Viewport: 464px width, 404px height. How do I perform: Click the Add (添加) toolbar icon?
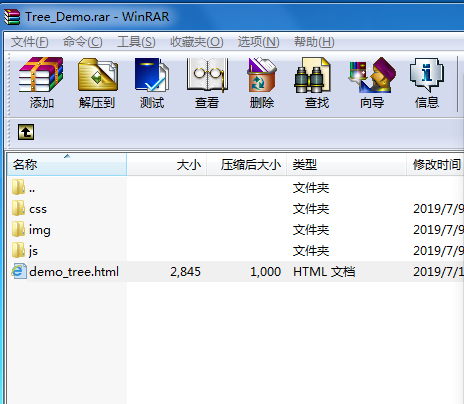point(41,75)
